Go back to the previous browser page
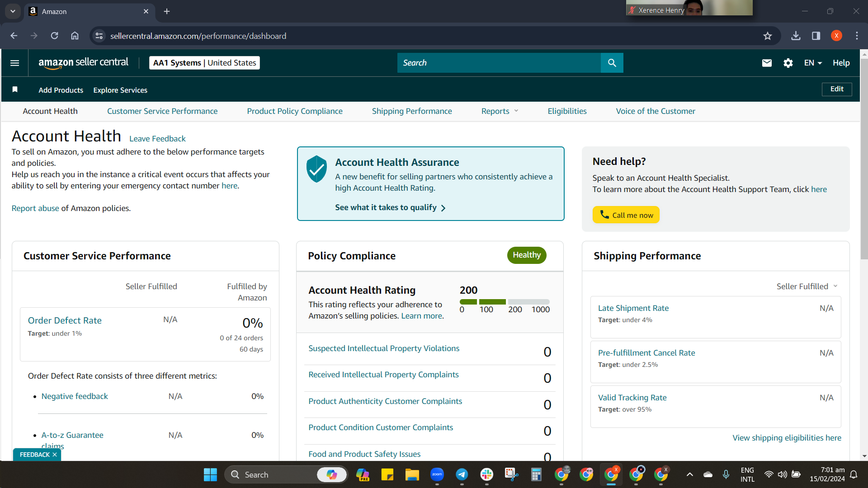Screen dimensions: 868x488 point(14,36)
